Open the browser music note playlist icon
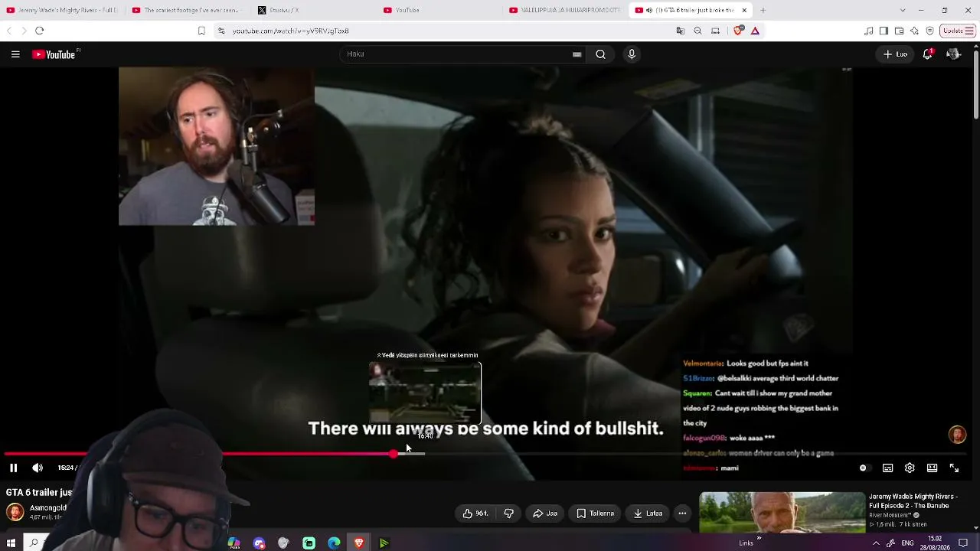Viewport: 980px width, 551px height. pyautogui.click(x=868, y=31)
